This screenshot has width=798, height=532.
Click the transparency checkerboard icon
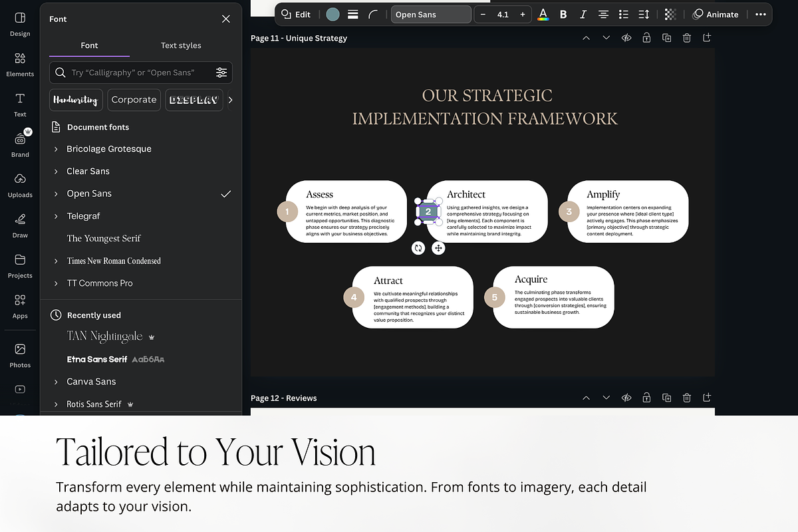coord(670,15)
